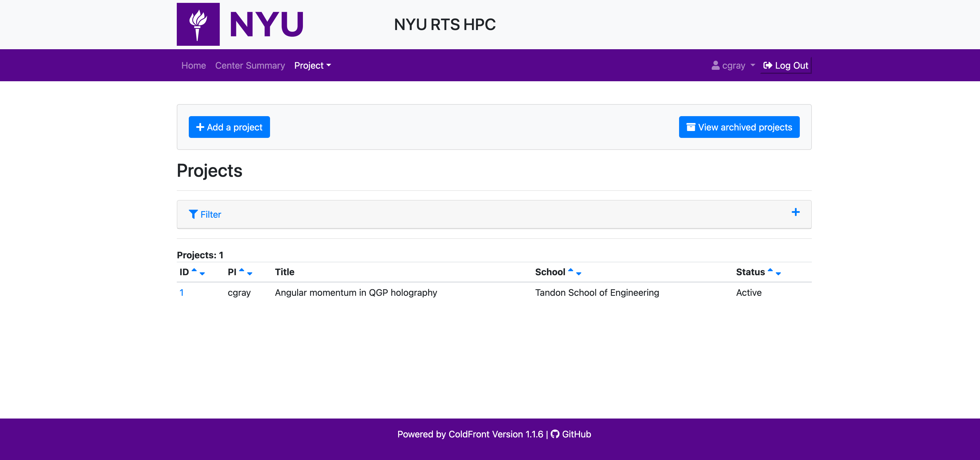The height and width of the screenshot is (460, 980).
Task: Sort PI column ascending arrow
Action: click(x=242, y=270)
